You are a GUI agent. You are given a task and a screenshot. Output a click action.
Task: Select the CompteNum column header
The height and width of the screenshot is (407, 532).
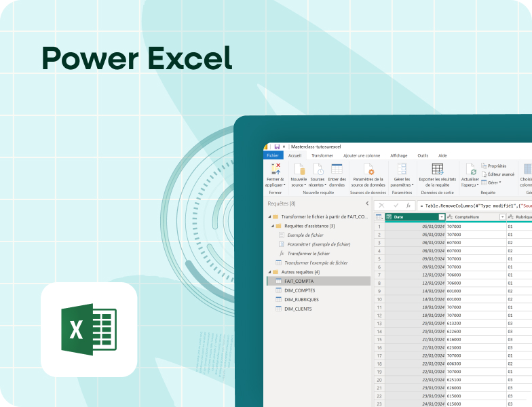pos(476,217)
